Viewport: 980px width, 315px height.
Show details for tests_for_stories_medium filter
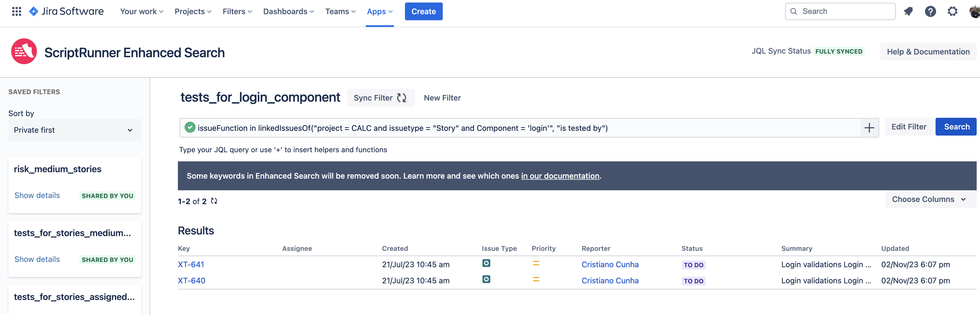tap(37, 259)
